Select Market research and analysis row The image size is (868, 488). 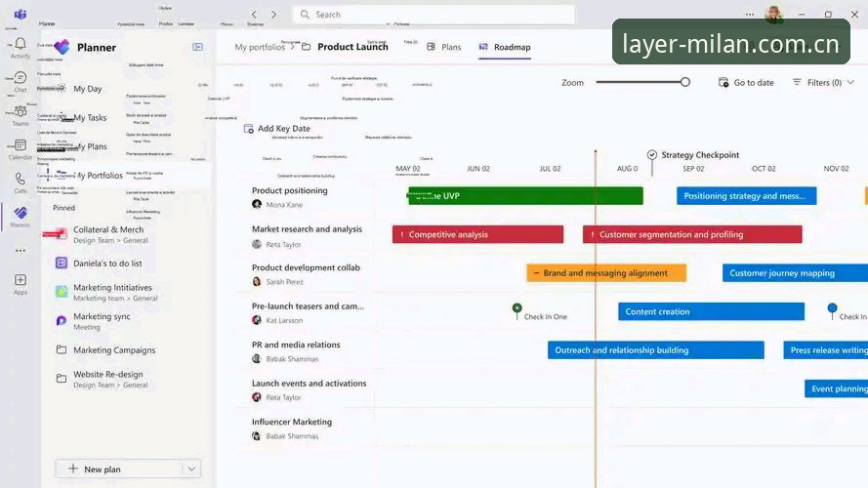click(307, 229)
